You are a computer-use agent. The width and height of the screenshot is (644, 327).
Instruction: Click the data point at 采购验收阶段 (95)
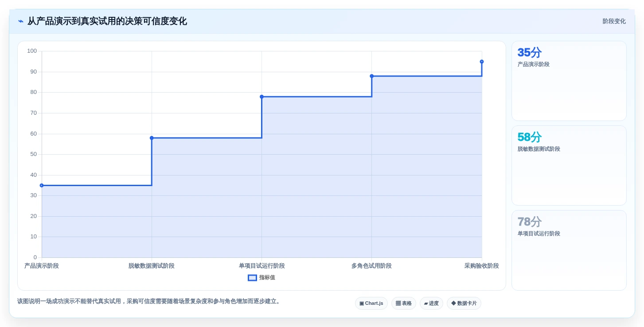click(482, 62)
